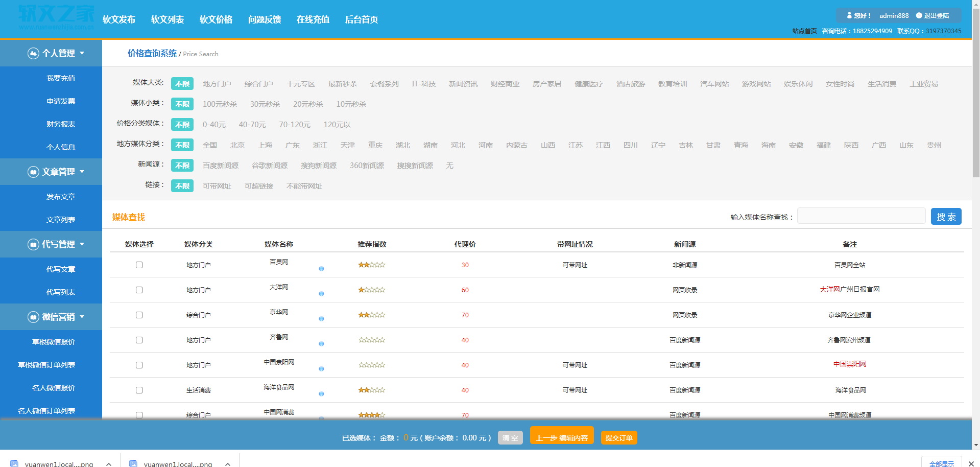This screenshot has height=467, width=980.
Task: Click the blue info dot for 中国崇阳网
Action: 321,369
